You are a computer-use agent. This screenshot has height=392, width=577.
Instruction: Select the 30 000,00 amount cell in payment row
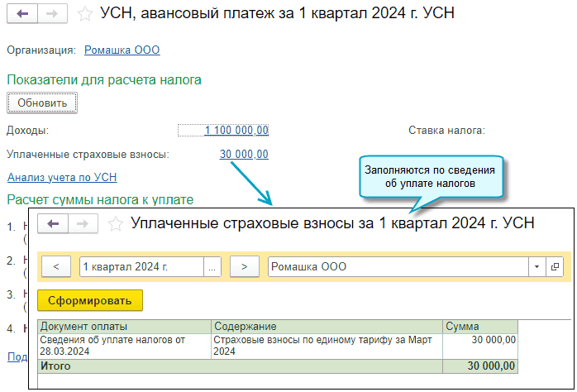(480, 346)
